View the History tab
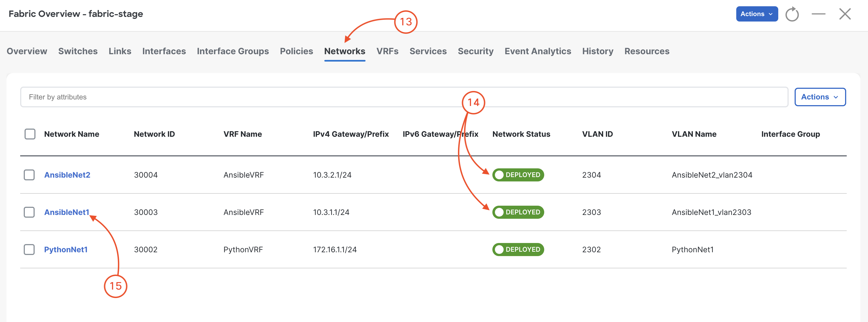This screenshot has height=322, width=868. click(598, 51)
